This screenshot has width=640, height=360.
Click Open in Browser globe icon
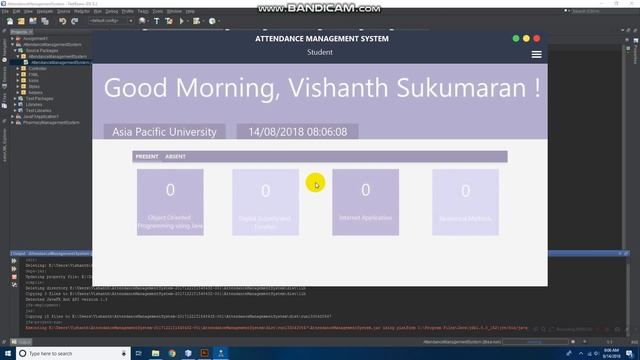pyautogui.click(x=142, y=21)
